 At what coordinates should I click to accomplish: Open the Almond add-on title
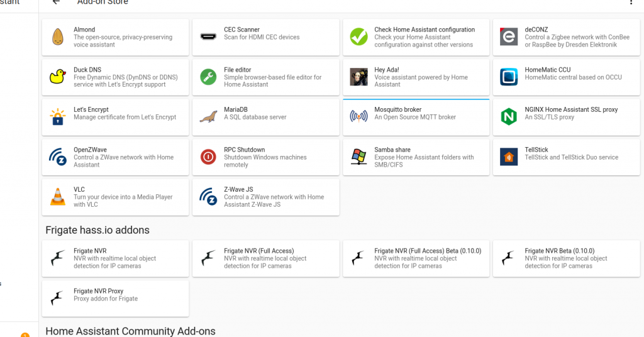[x=84, y=30]
